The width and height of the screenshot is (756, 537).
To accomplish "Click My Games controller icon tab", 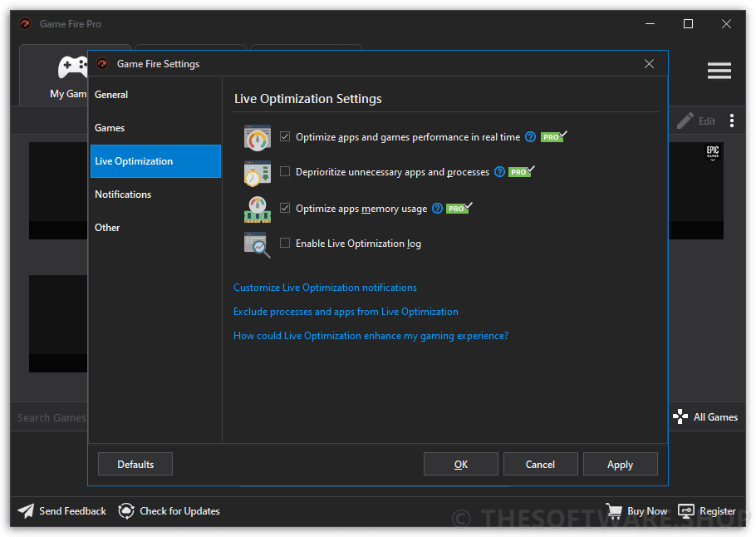I will pyautogui.click(x=72, y=67).
